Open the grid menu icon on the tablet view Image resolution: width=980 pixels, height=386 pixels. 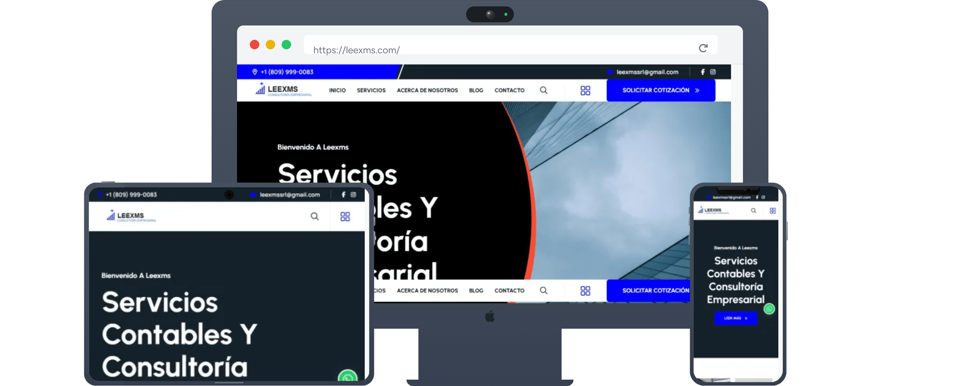345,217
